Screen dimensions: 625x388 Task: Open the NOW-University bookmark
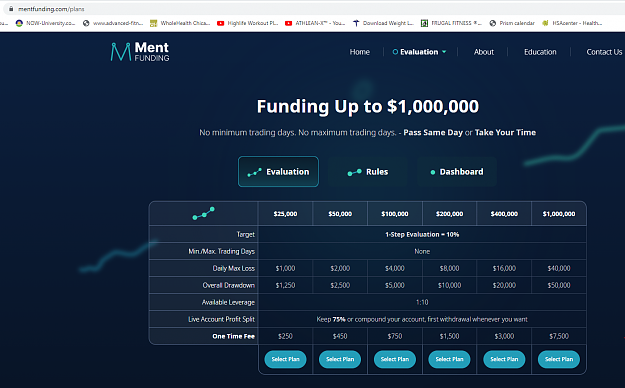pyautogui.click(x=45, y=23)
